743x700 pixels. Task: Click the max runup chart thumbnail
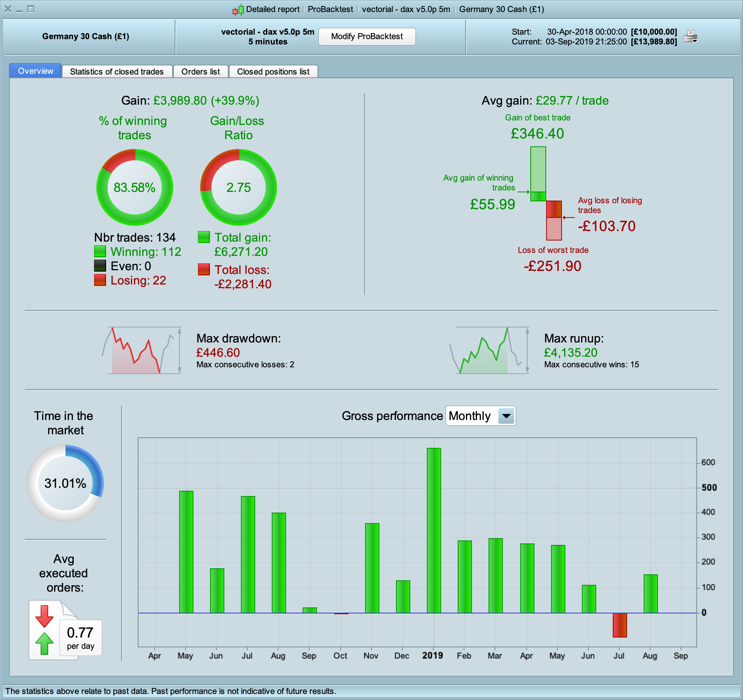click(x=490, y=350)
